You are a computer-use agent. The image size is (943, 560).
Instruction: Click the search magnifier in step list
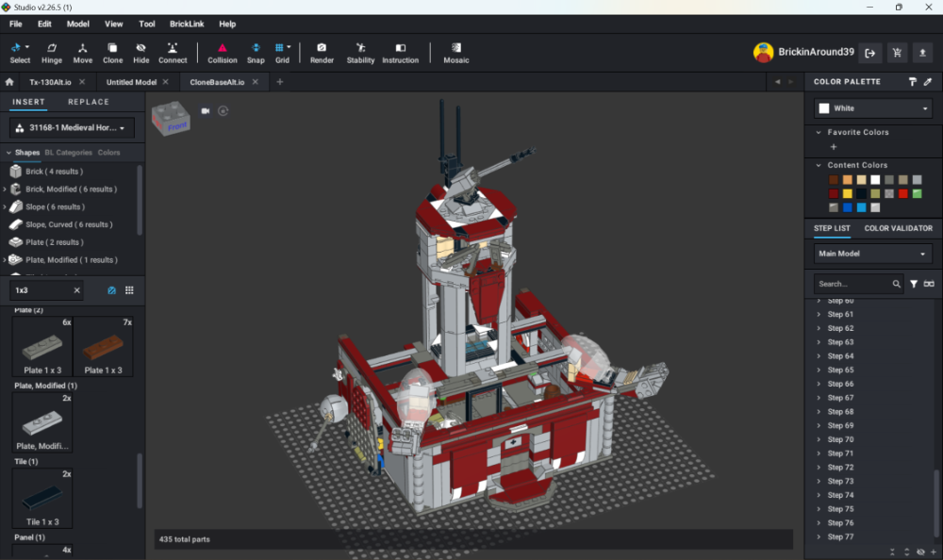[x=896, y=284]
